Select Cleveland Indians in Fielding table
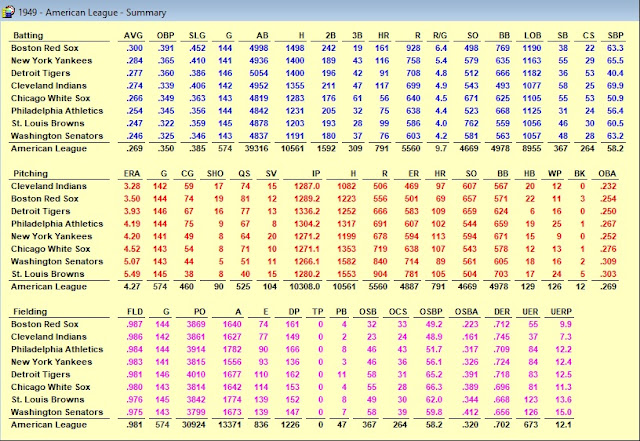Viewport: 640px width, 441px height. [49, 337]
